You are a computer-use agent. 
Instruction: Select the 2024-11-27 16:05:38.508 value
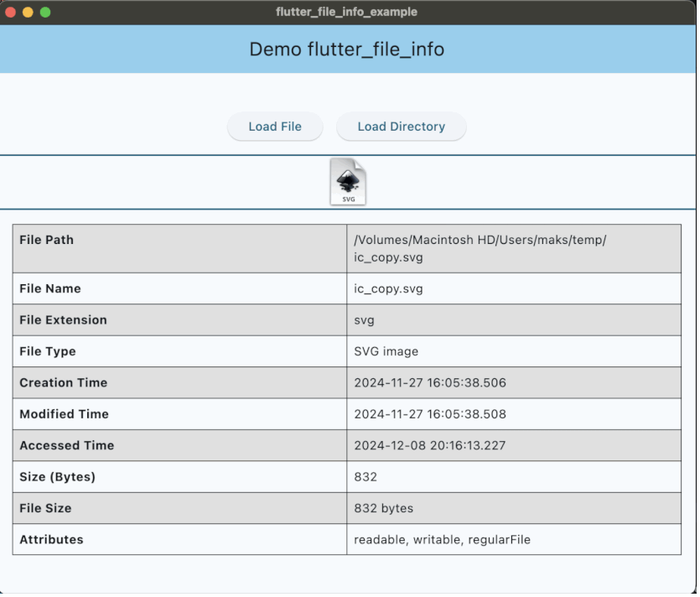[432, 416]
